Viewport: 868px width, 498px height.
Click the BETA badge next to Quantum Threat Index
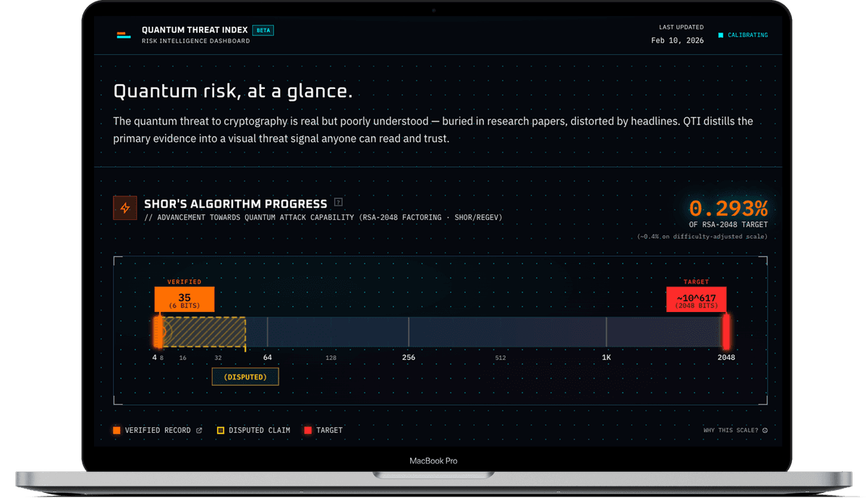(x=263, y=30)
